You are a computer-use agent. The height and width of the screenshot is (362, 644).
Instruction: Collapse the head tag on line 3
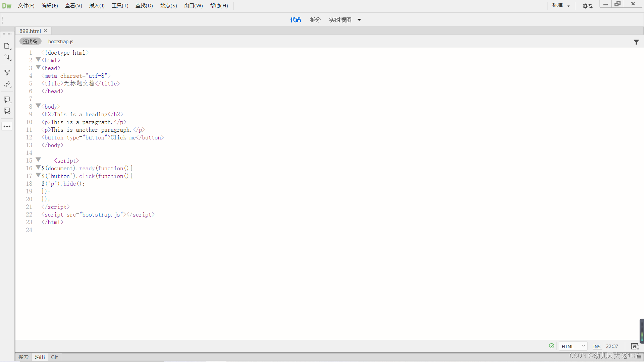point(38,67)
